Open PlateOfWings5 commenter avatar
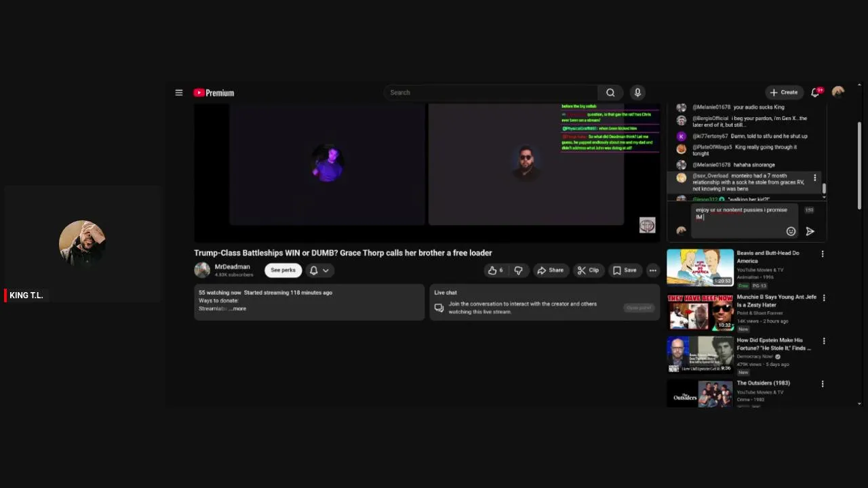The image size is (868, 488). pyautogui.click(x=681, y=149)
